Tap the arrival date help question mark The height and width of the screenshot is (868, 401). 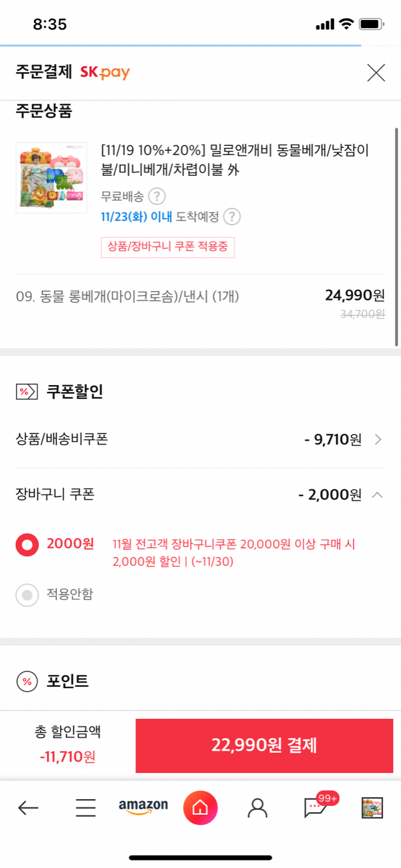click(x=232, y=217)
